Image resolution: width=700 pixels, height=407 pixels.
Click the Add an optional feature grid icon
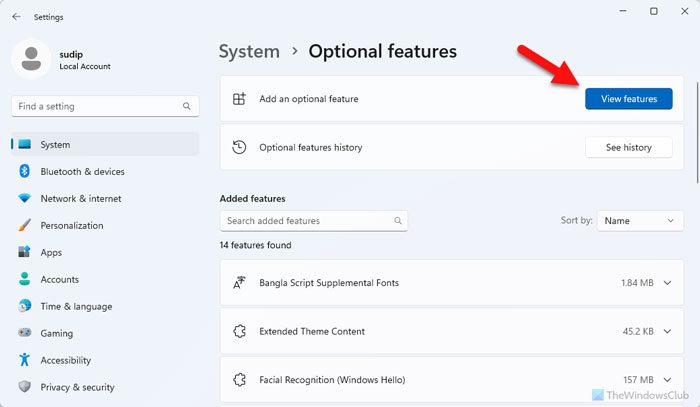click(x=239, y=99)
